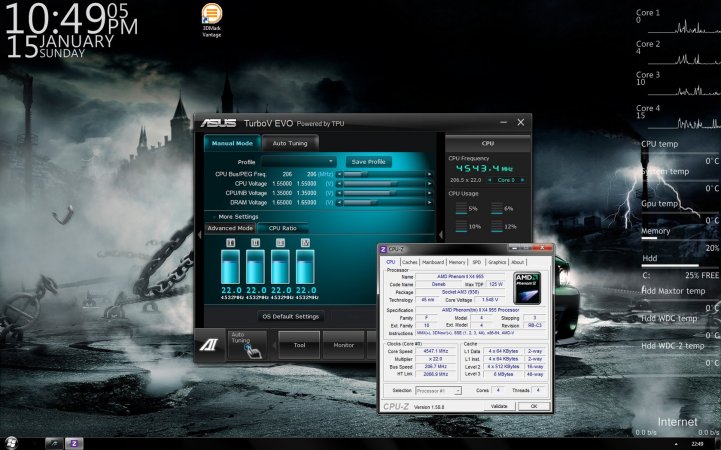Open the Tool menu button
721x450 pixels.
tap(299, 345)
